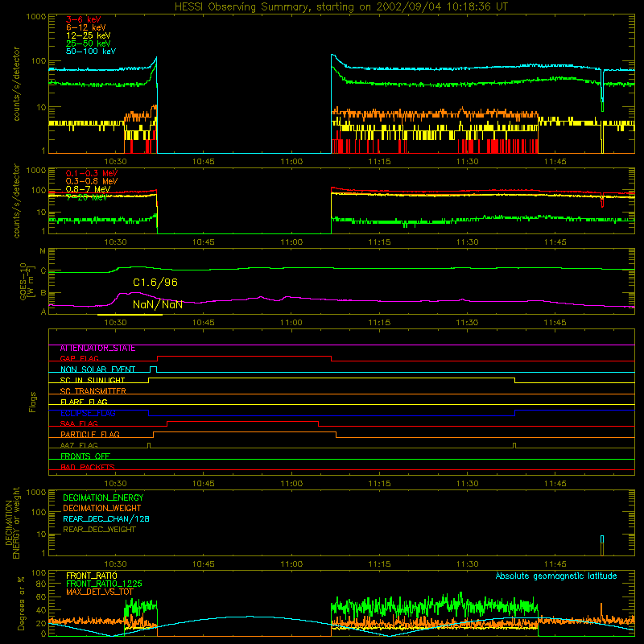
Task: Select the NON_SOLAR_EVENT flag label
Action: [x=97, y=369]
